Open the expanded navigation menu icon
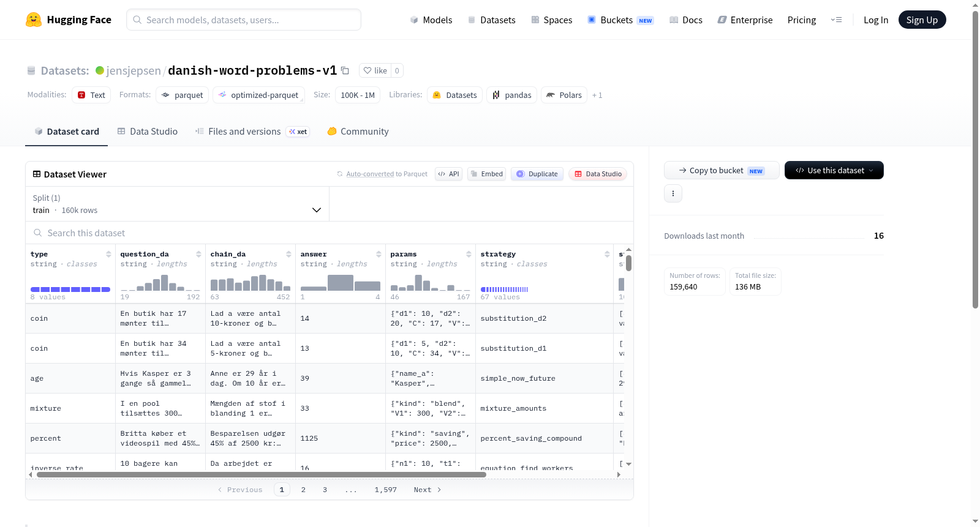Image resolution: width=980 pixels, height=527 pixels. [836, 20]
